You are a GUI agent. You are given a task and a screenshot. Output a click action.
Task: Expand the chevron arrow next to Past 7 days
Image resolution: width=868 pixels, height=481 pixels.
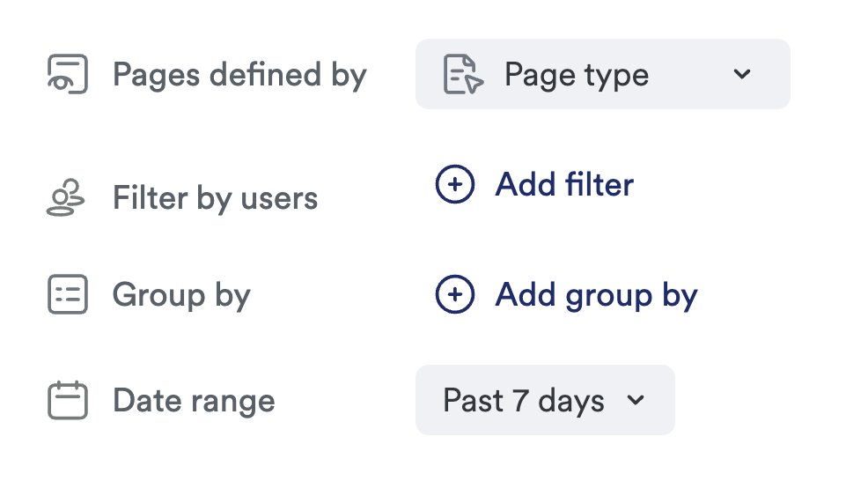636,401
